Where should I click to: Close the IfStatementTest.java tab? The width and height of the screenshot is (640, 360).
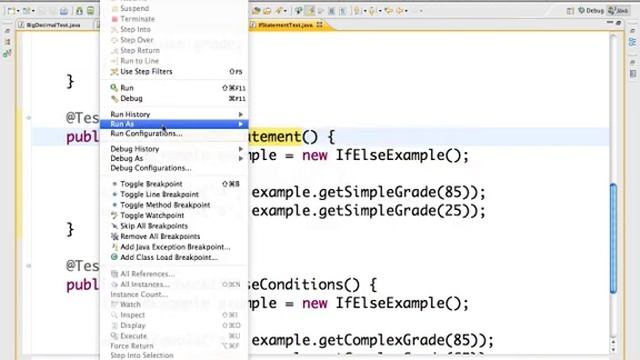(319, 25)
